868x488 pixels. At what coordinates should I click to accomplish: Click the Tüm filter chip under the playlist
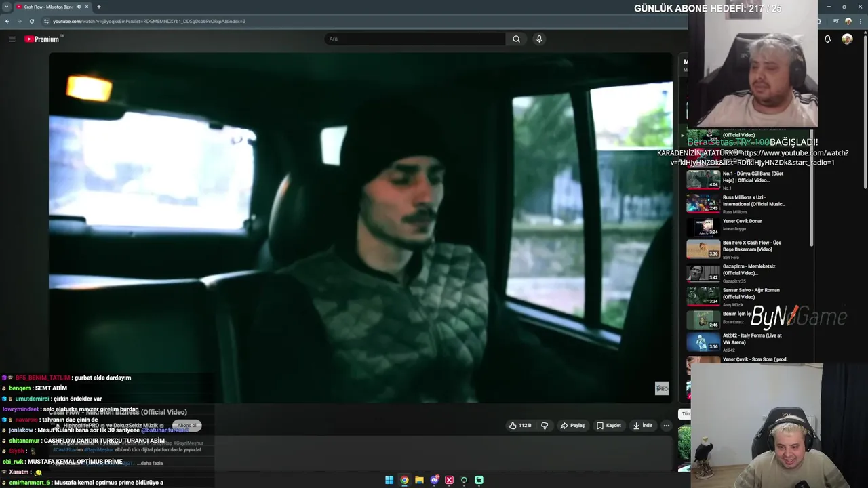[x=686, y=413]
